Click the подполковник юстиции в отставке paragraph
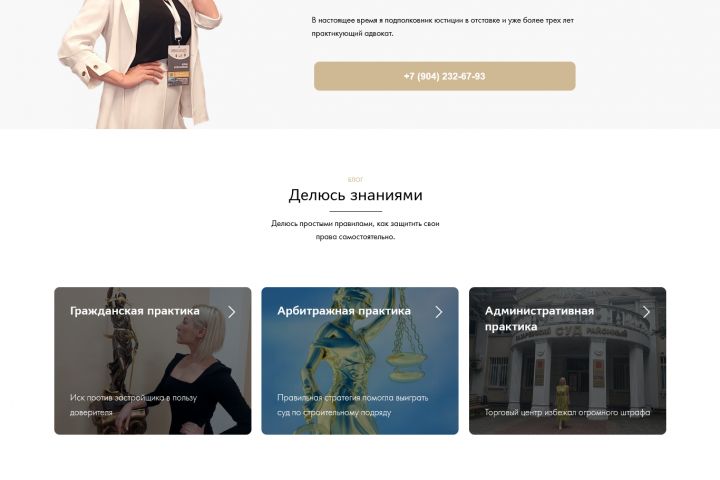The image size is (720, 480). 443,27
